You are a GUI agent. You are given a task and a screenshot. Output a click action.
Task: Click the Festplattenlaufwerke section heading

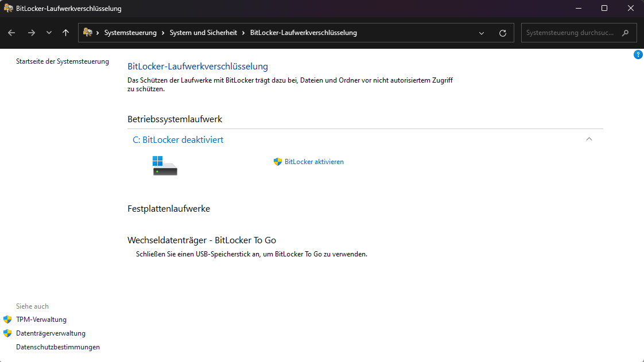[x=168, y=209]
